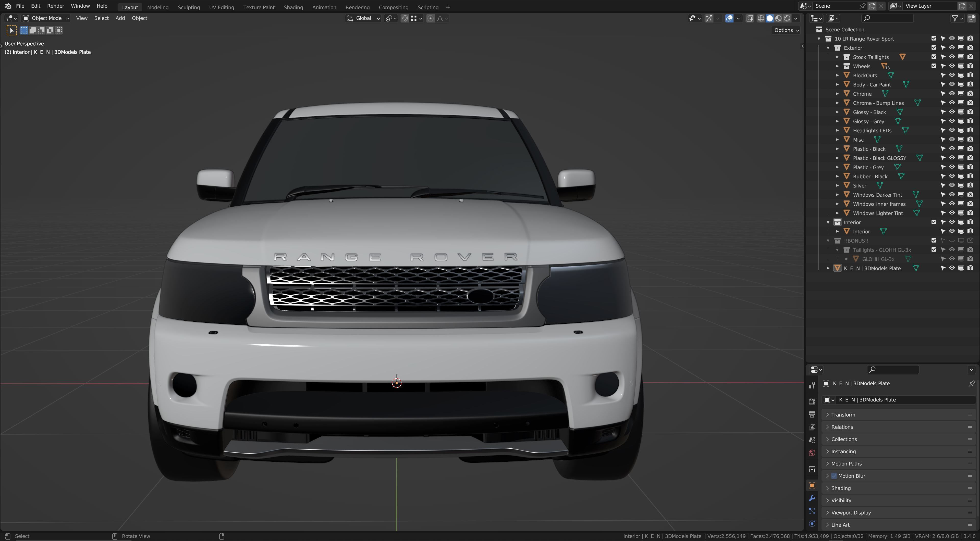The width and height of the screenshot is (980, 541).
Task: Switch to Solid viewport shading
Action: 770,18
